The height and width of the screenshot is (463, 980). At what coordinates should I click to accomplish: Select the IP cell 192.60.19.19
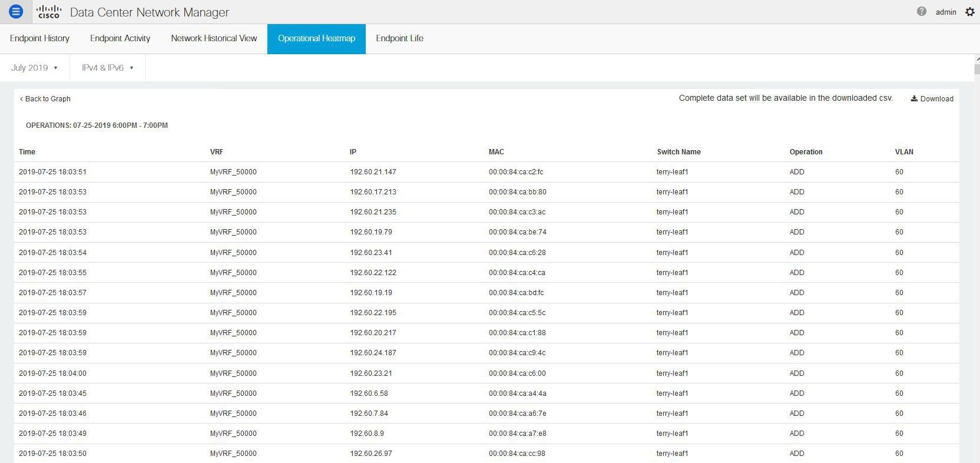click(371, 293)
